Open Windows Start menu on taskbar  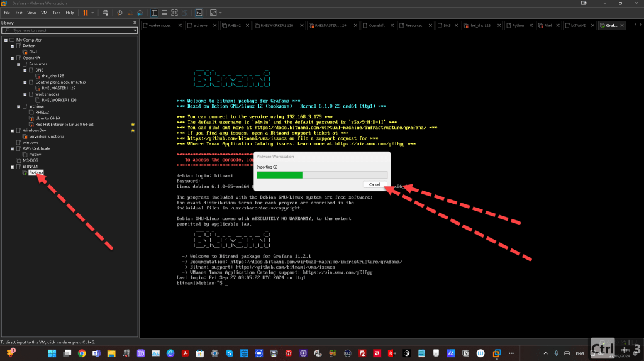click(52, 353)
